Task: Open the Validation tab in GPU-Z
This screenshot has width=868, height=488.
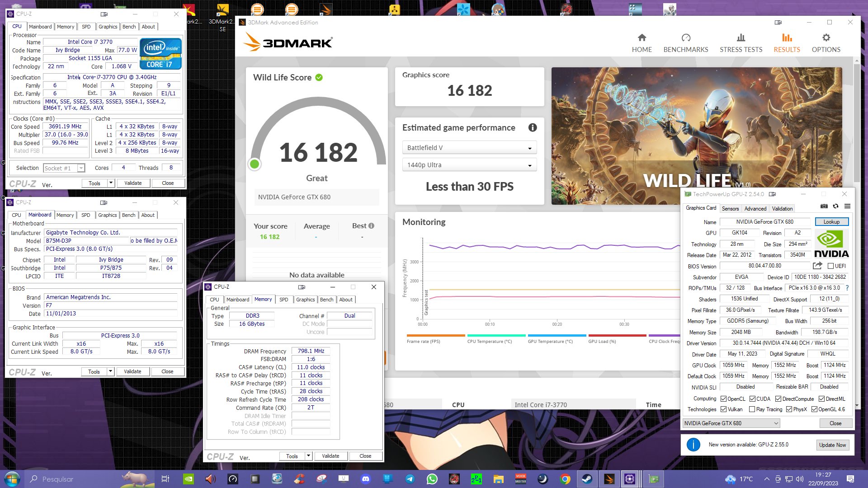Action: [782, 209]
